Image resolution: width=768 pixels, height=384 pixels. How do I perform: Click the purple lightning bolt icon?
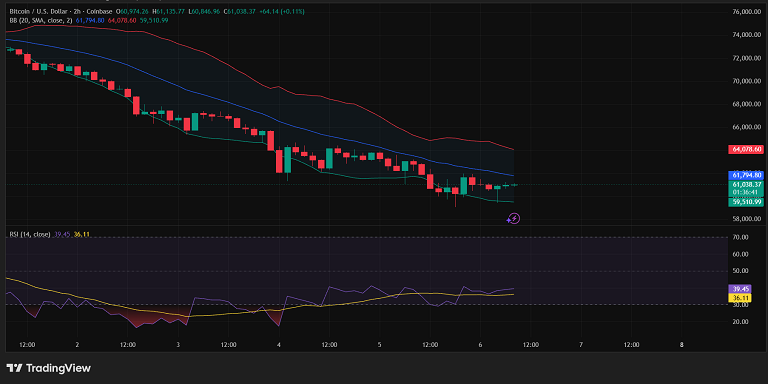point(513,218)
